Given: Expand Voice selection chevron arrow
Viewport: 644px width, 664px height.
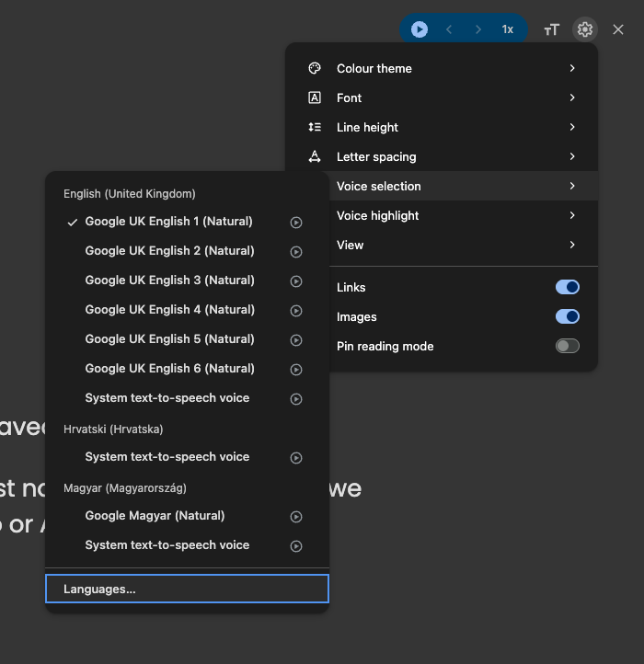Looking at the screenshot, I should pyautogui.click(x=572, y=186).
